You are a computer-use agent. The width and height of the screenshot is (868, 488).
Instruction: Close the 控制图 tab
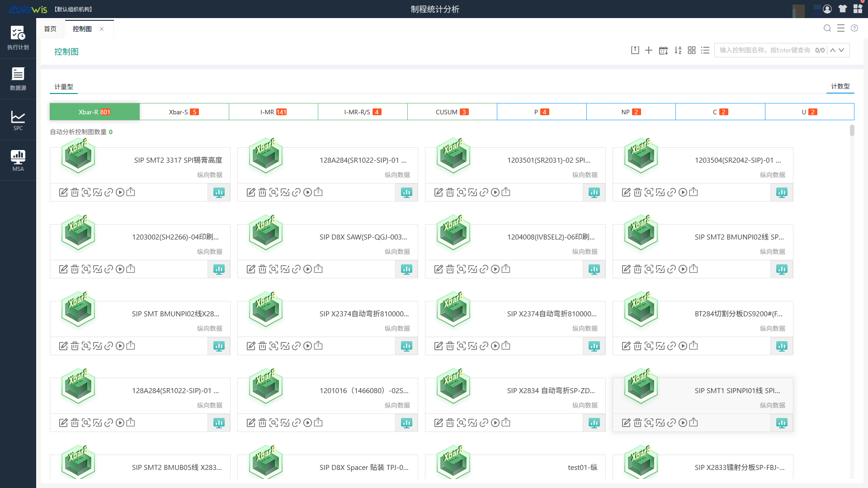click(x=102, y=29)
